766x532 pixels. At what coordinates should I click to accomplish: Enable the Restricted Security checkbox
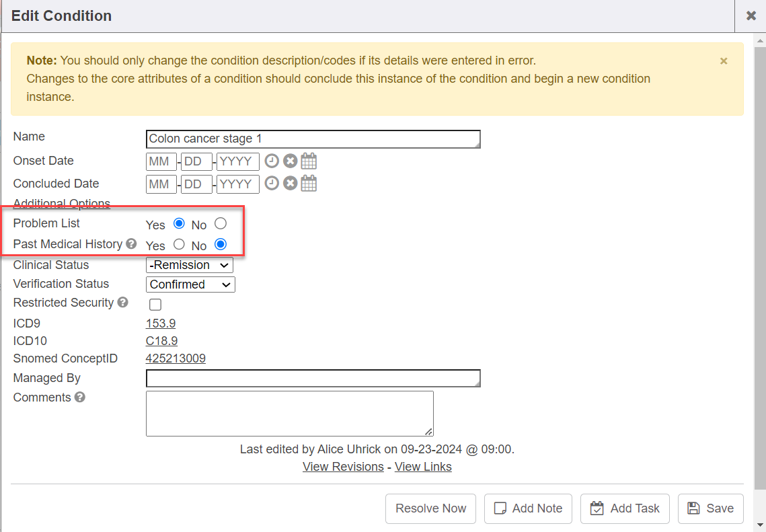155,305
